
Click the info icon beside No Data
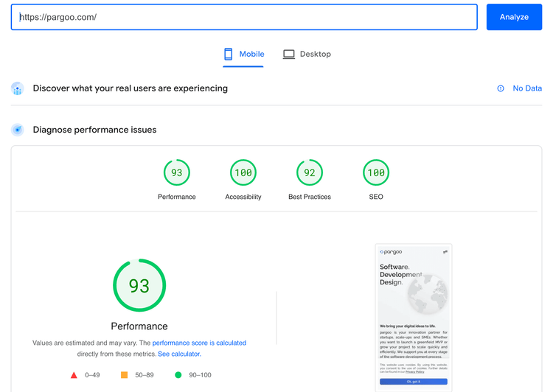point(501,88)
